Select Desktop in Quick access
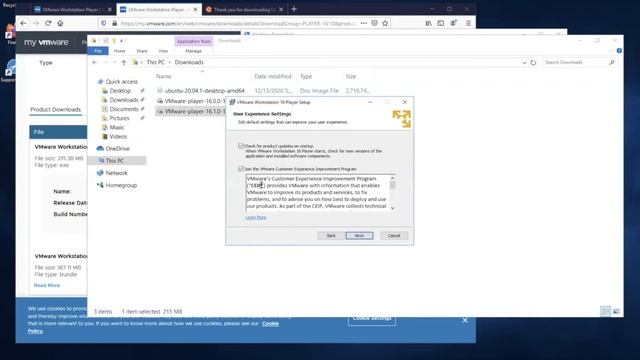 click(120, 91)
